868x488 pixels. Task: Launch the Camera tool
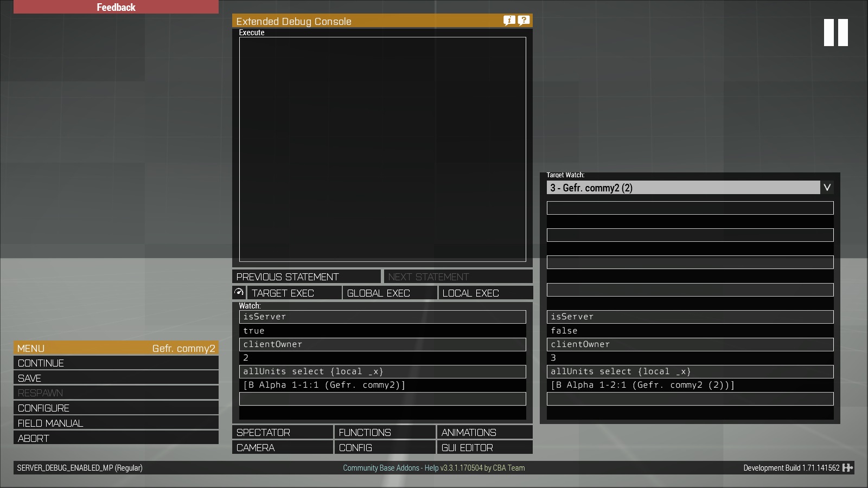tap(283, 447)
